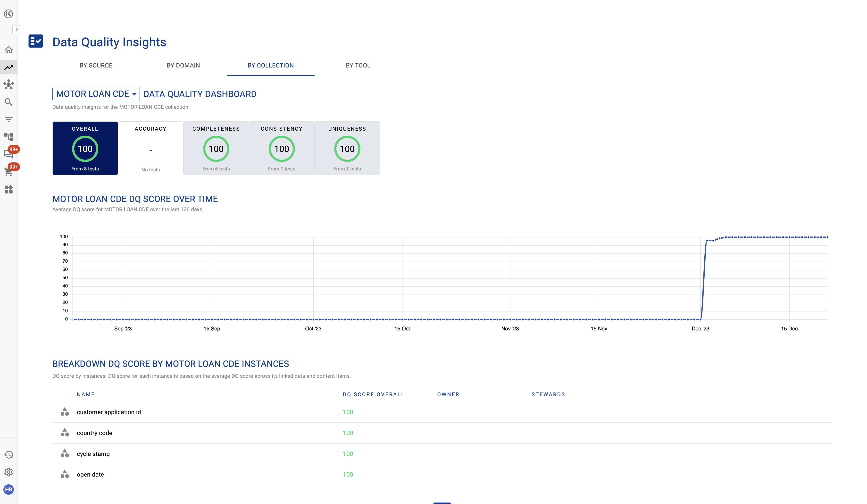This screenshot has width=867, height=504.
Task: Switch to the BY SOURCE tab
Action: pyautogui.click(x=96, y=65)
